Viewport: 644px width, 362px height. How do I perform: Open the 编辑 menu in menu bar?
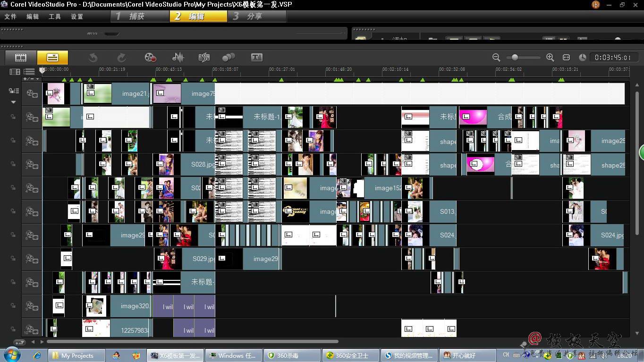coord(33,17)
